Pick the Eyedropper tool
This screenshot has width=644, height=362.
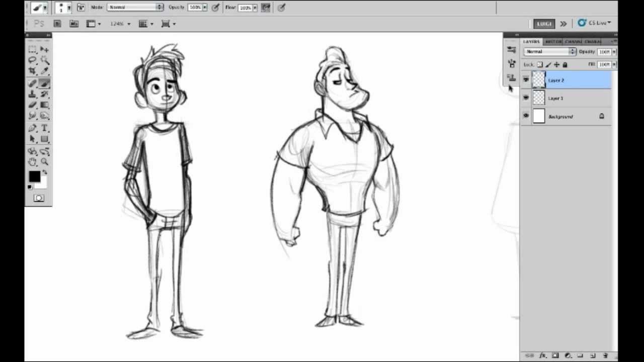pos(44,71)
